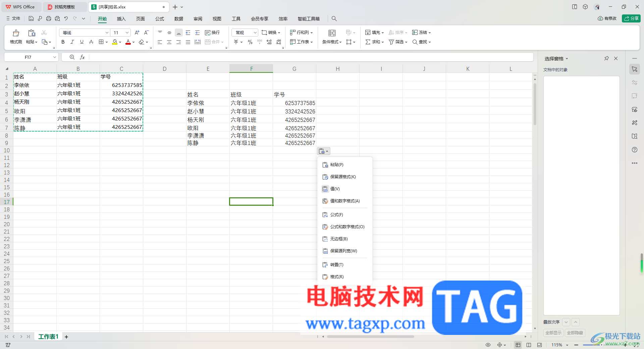644x349 pixels.
Task: Apply italic formatting icon
Action: [x=72, y=42]
